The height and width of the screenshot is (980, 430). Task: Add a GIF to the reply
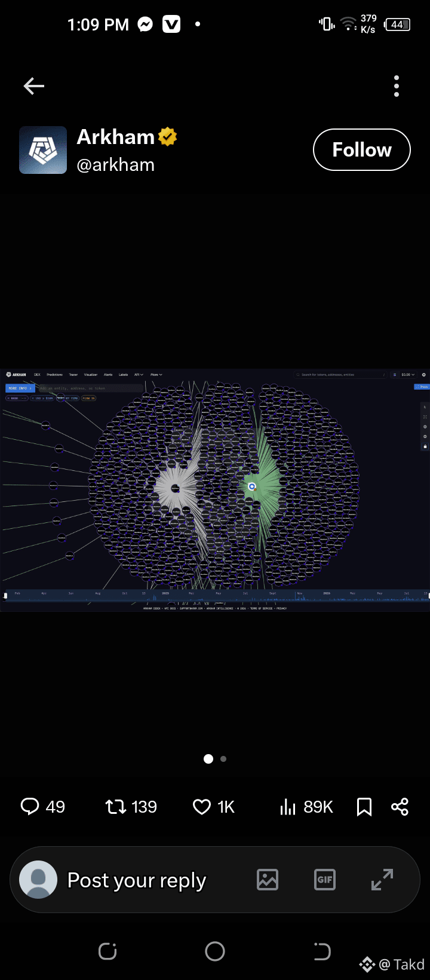325,880
